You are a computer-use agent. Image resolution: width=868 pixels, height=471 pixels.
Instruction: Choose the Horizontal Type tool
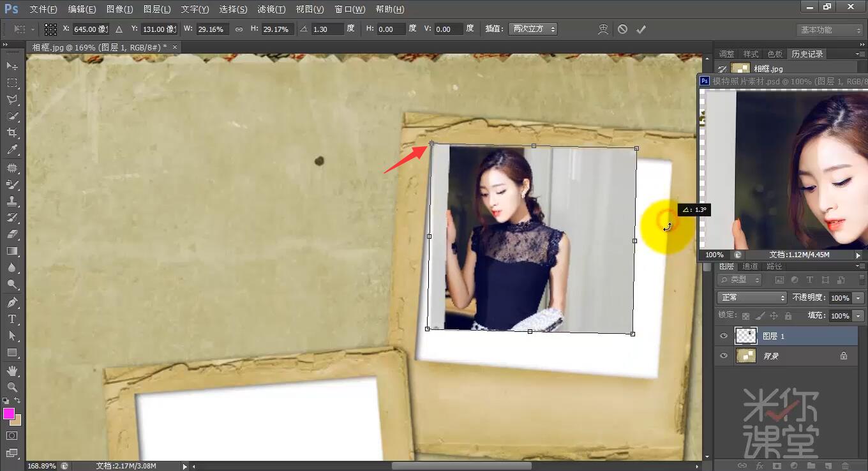tap(11, 319)
